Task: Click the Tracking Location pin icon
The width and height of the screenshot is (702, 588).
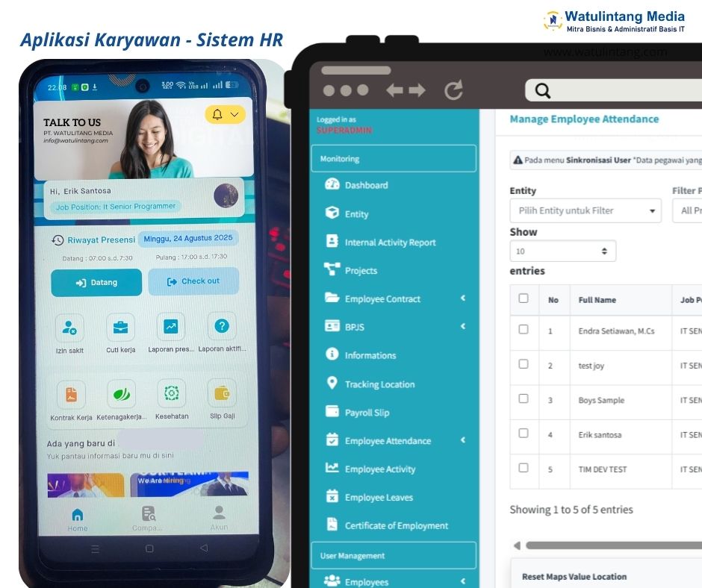Action: (x=332, y=383)
